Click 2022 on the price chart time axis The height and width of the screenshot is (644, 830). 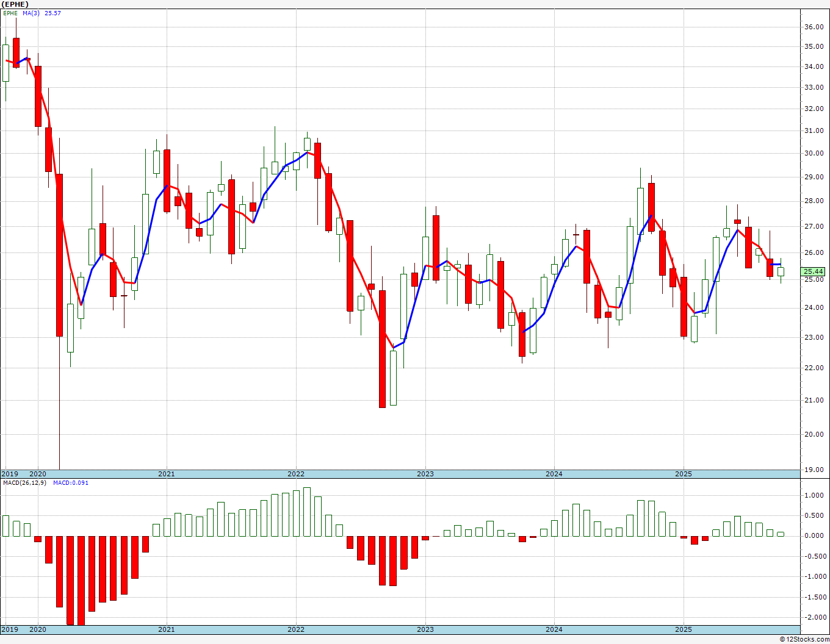click(296, 474)
